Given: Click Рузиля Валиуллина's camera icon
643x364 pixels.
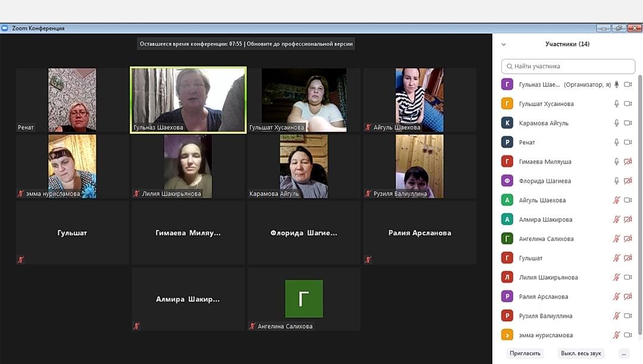Looking at the screenshot, I should [x=628, y=316].
